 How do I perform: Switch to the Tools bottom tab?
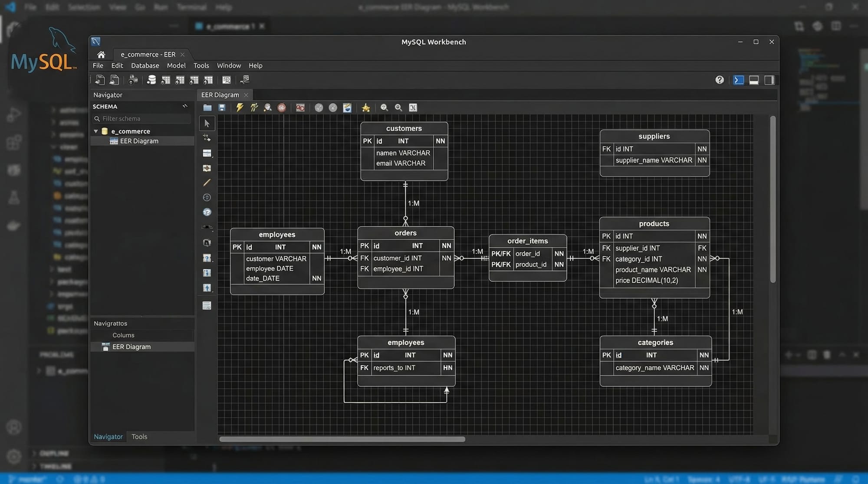139,437
